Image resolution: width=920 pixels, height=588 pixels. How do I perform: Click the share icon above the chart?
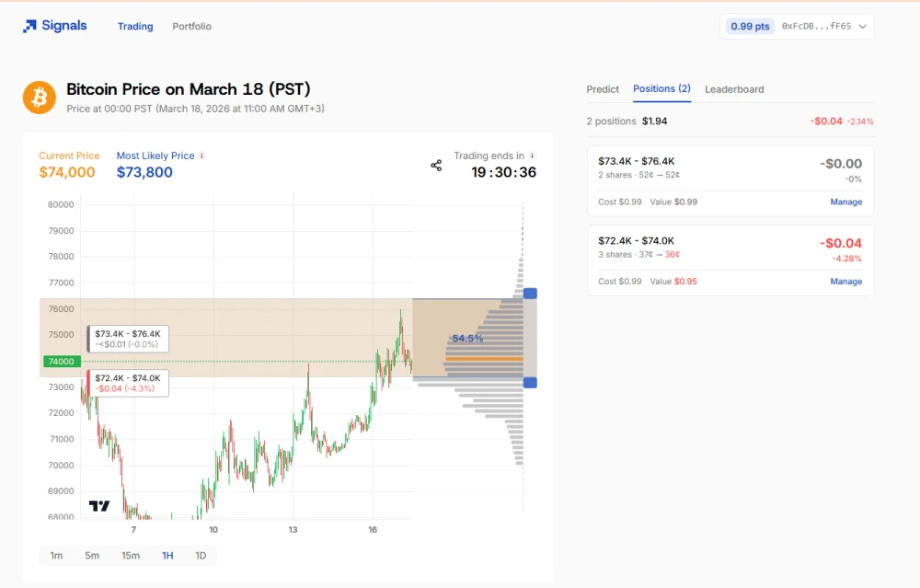[x=436, y=166]
